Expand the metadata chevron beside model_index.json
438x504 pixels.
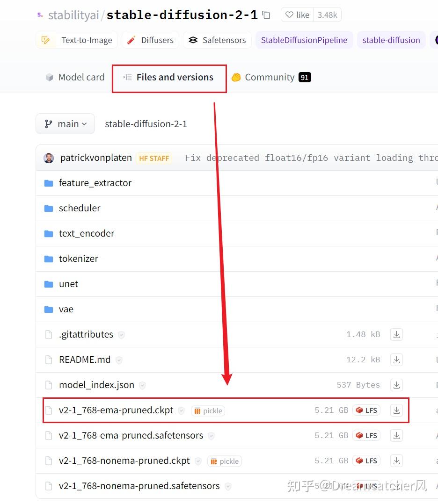(142, 385)
